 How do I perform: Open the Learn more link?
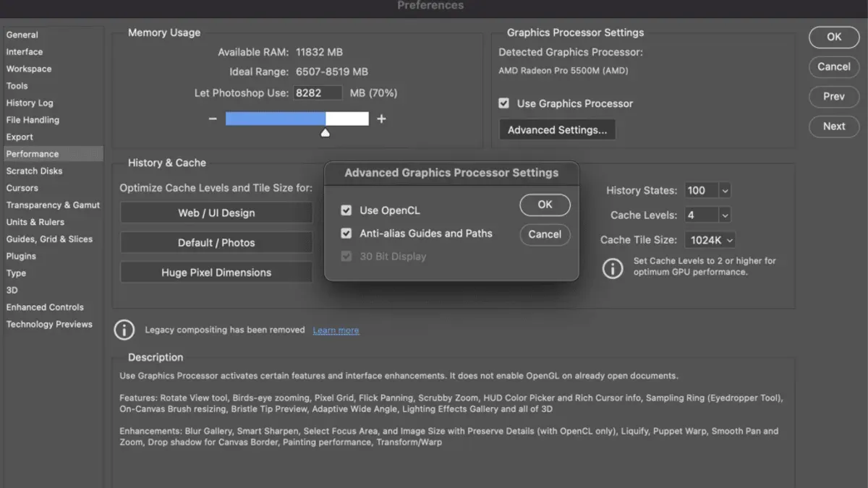coord(336,330)
